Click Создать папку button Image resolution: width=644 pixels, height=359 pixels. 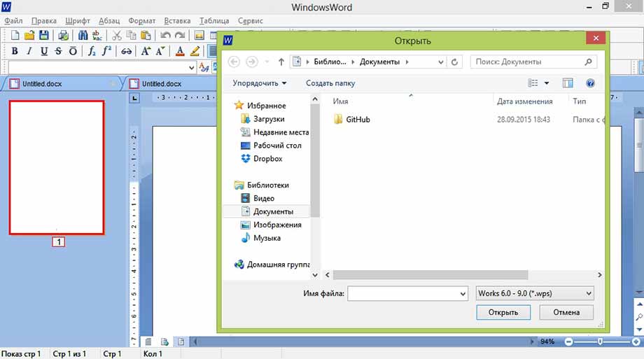click(330, 83)
